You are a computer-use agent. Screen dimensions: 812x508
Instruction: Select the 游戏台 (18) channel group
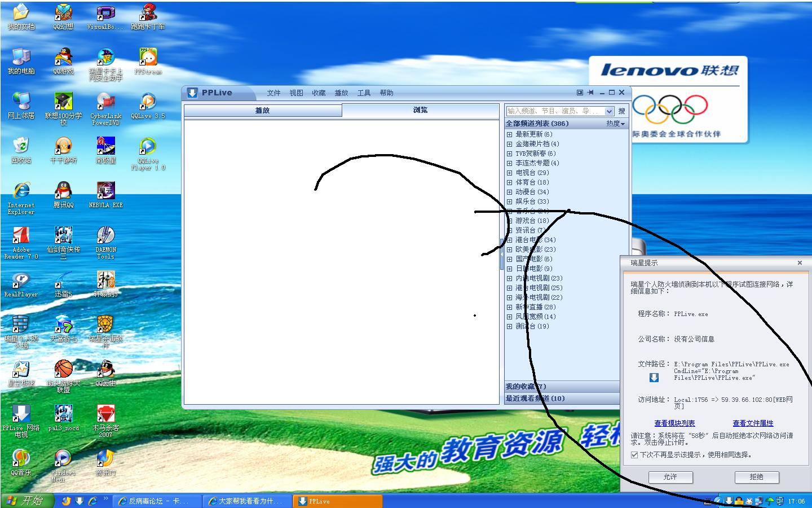point(532,221)
